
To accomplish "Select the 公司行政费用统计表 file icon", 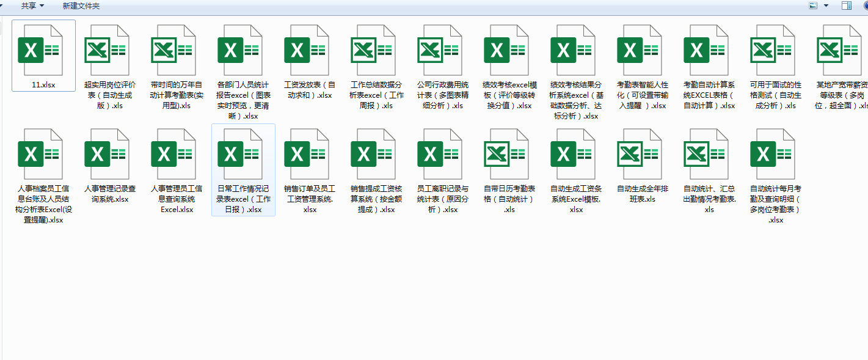I will pos(439,50).
